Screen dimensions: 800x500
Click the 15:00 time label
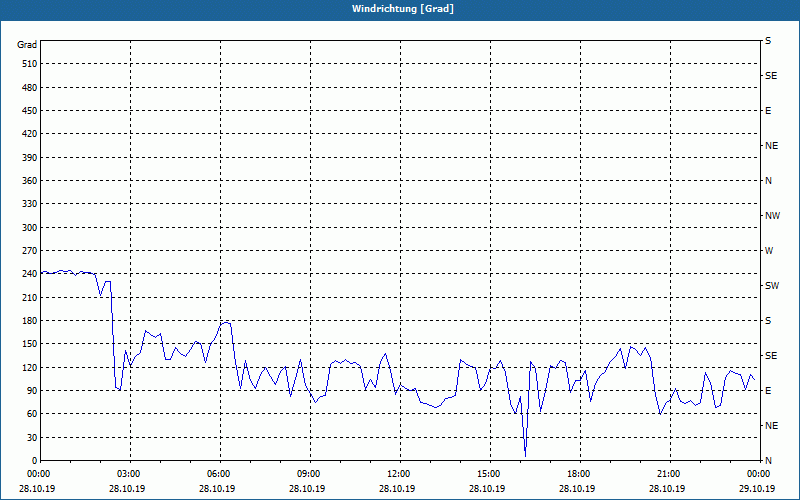coord(489,474)
